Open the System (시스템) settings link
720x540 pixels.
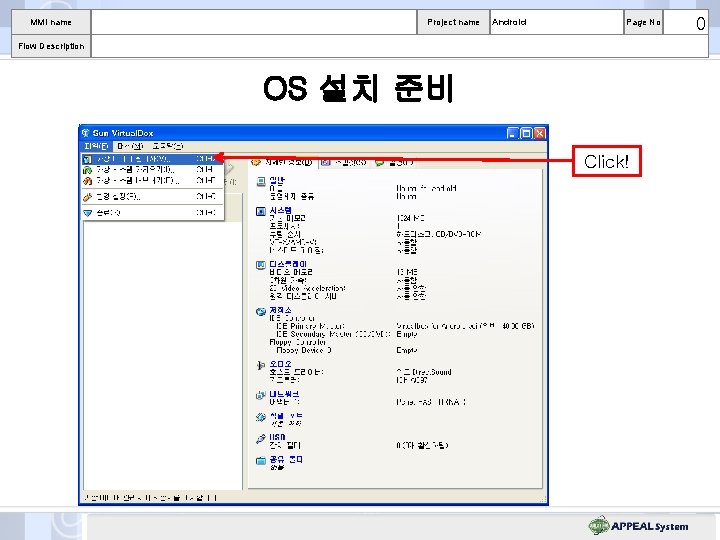click(x=281, y=210)
